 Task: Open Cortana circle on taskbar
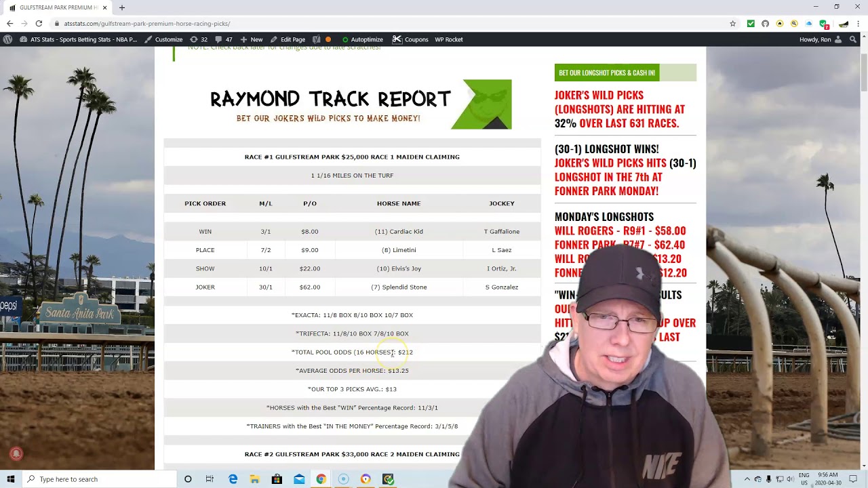[188, 479]
